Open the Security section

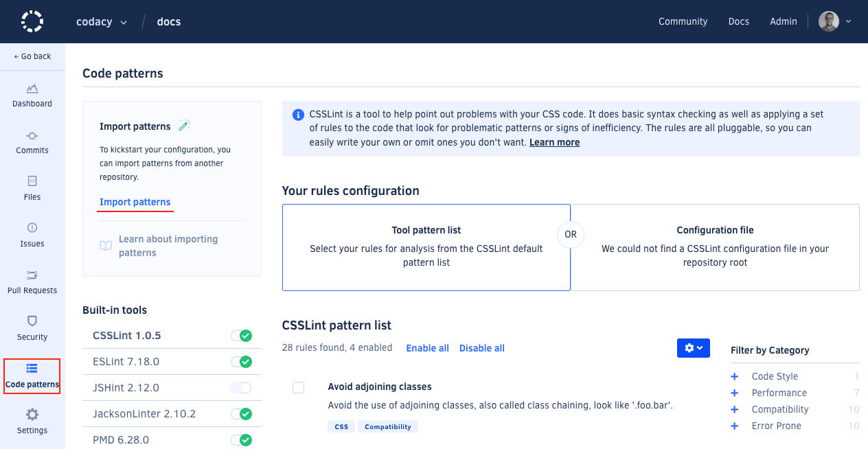[32, 329]
